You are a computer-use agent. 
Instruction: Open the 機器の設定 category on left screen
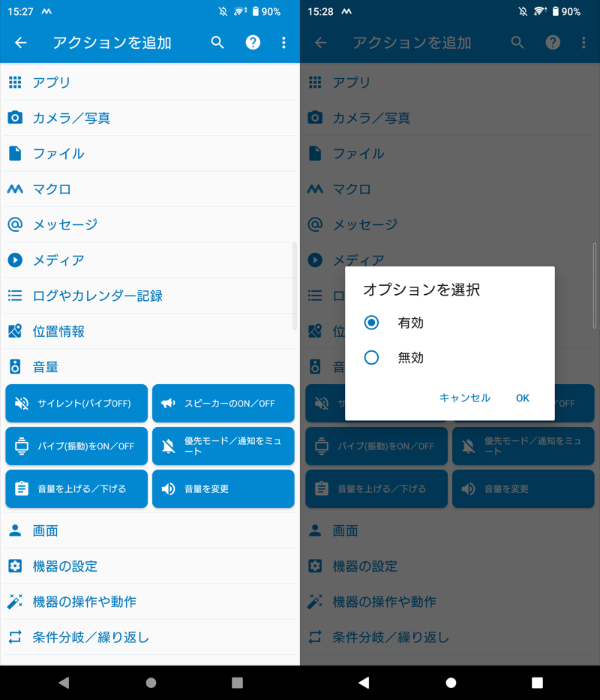(x=150, y=566)
